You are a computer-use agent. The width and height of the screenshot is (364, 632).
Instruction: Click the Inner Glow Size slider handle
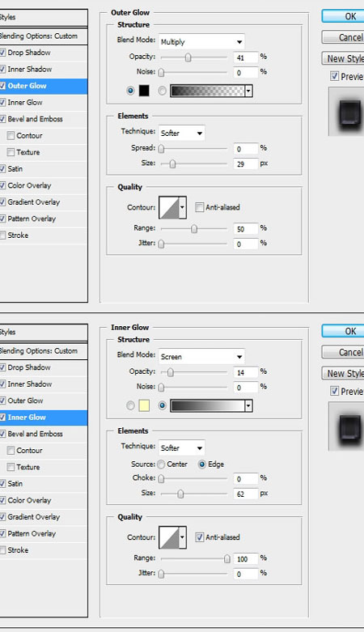[x=180, y=494]
